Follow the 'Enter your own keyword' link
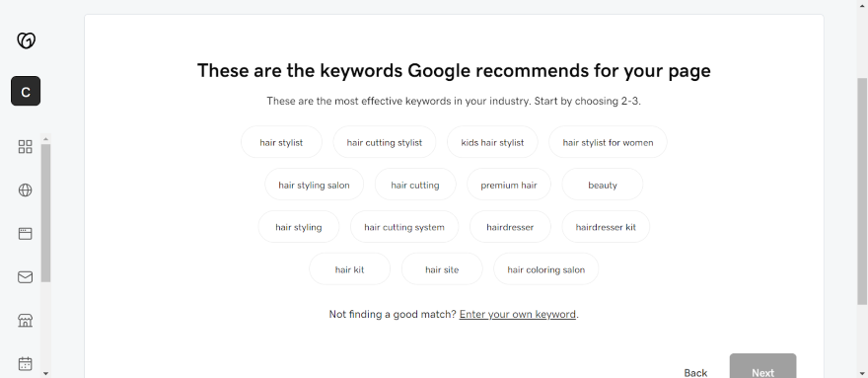868x378 pixels. (518, 314)
